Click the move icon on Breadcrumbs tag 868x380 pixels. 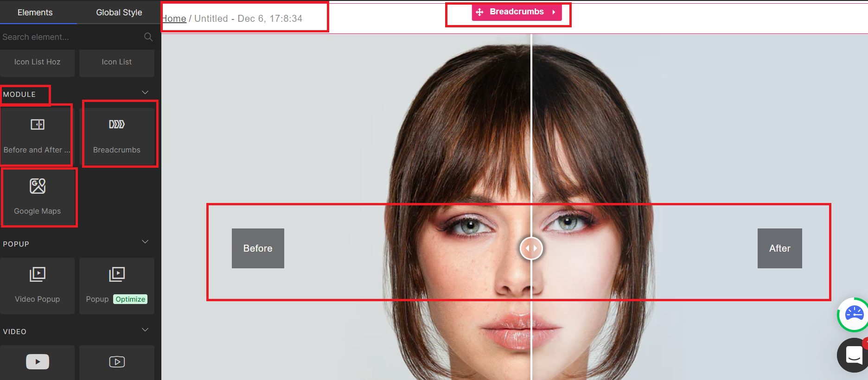click(x=480, y=12)
